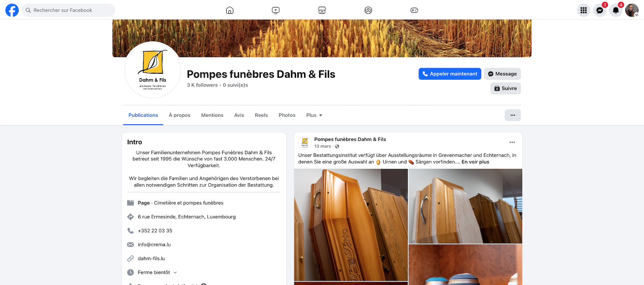Open the Groups icon in top bar
The height and width of the screenshot is (285, 644).
pos(368,10)
